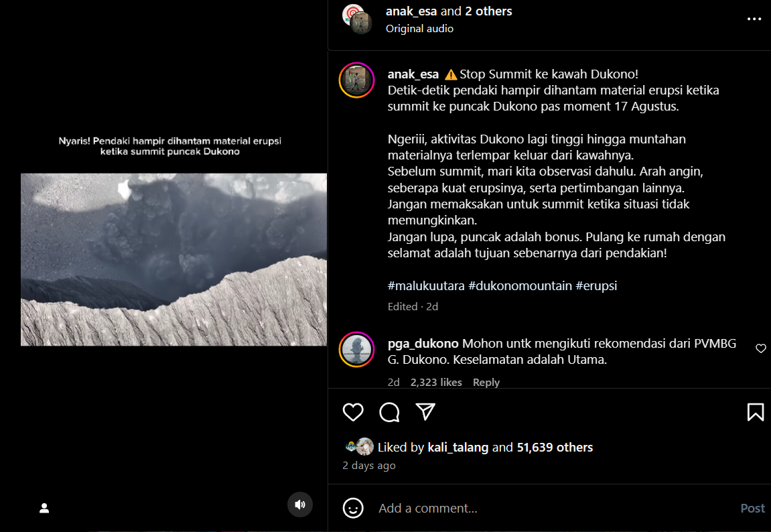Open the emoji picker in the comment box
The width and height of the screenshot is (771, 532).
pyautogui.click(x=352, y=508)
